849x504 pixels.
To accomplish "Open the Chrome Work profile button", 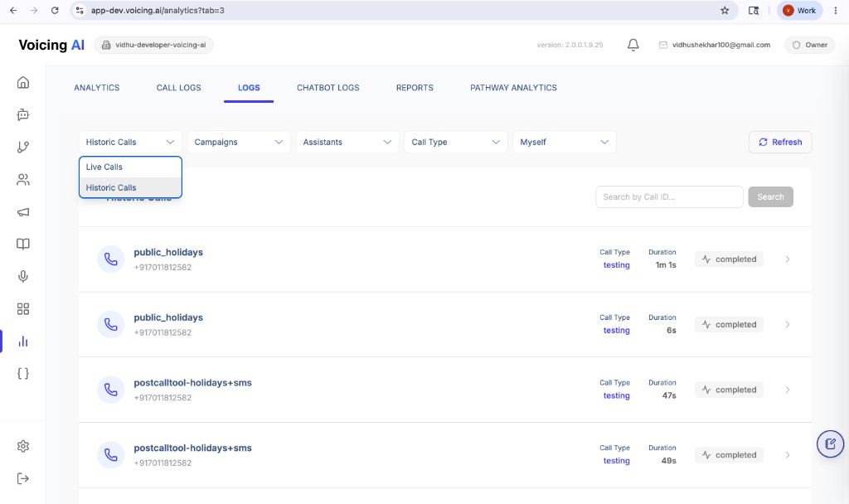I will coord(800,10).
